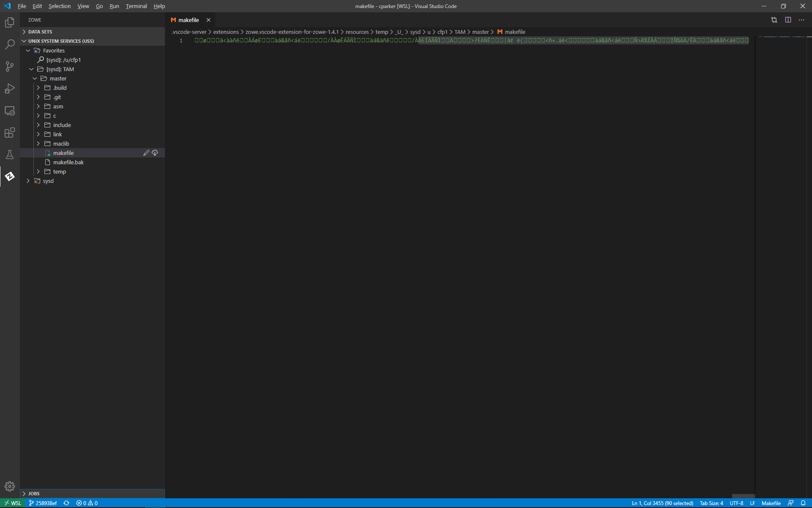812x508 pixels.
Task: Open Extensions view
Action: (x=10, y=133)
